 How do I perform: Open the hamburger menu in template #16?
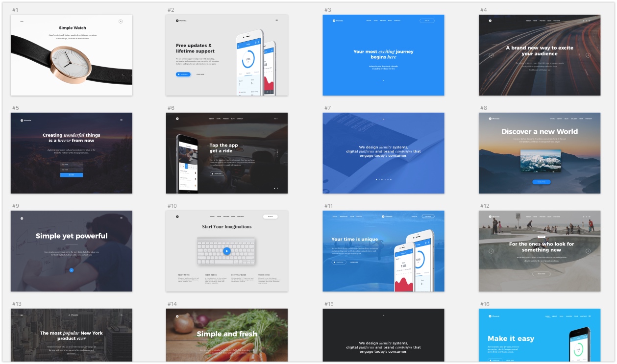[590, 316]
